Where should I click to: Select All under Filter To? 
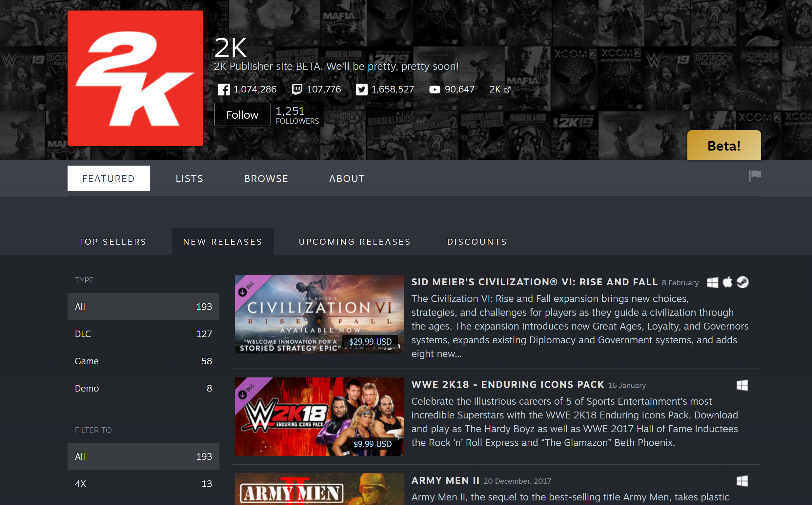point(143,456)
